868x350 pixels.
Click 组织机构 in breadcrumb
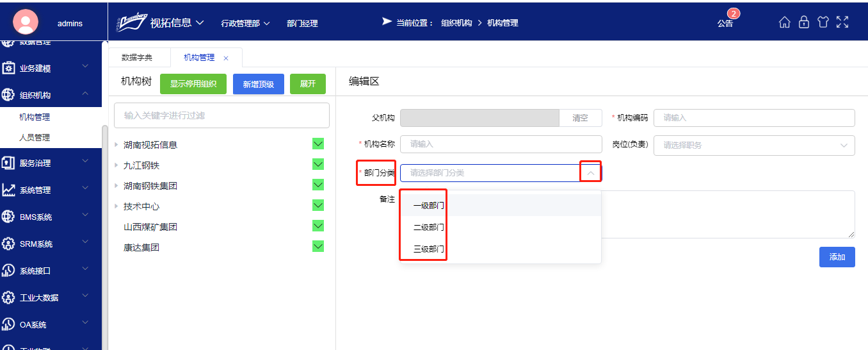(456, 23)
